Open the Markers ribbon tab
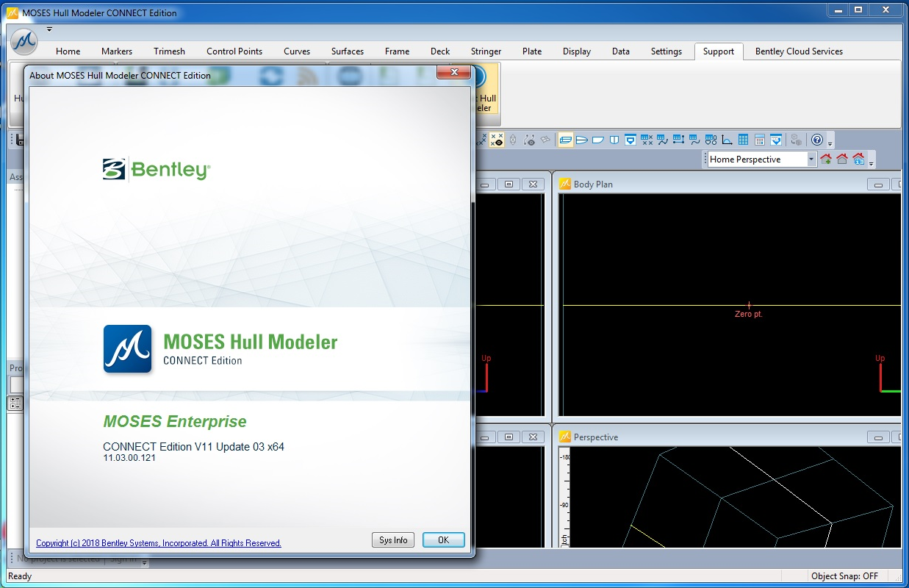The width and height of the screenshot is (909, 588). click(x=117, y=51)
